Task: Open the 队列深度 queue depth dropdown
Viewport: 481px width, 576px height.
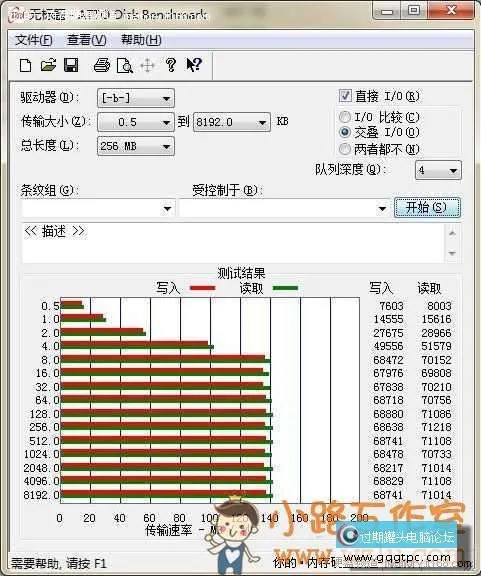Action: [x=438, y=170]
